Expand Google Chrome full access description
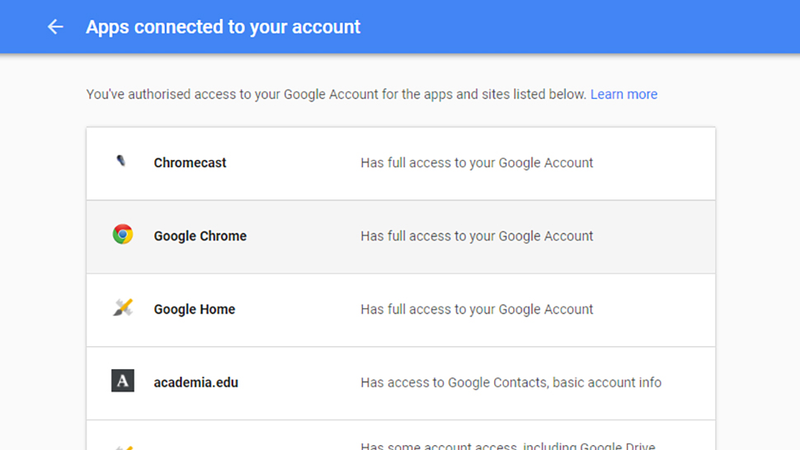 (x=477, y=236)
